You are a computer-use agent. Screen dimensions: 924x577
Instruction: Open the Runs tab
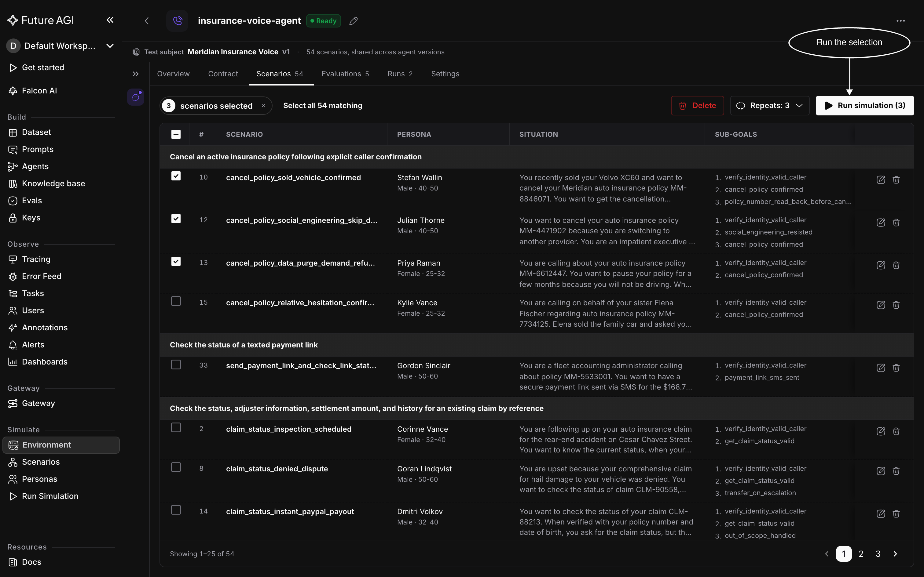point(400,74)
